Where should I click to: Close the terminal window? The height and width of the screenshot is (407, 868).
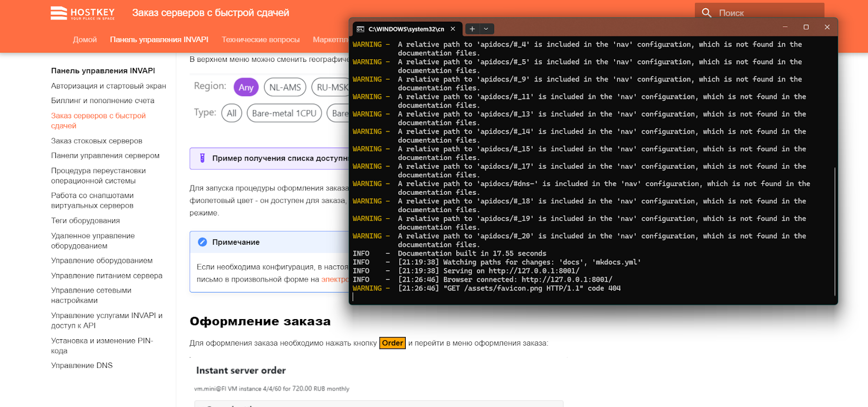coord(827,27)
